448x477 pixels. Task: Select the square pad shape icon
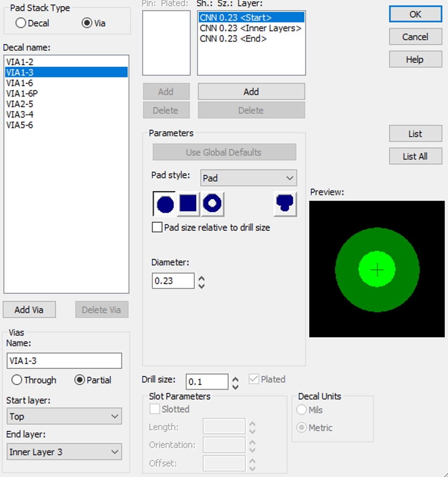pyautogui.click(x=188, y=204)
